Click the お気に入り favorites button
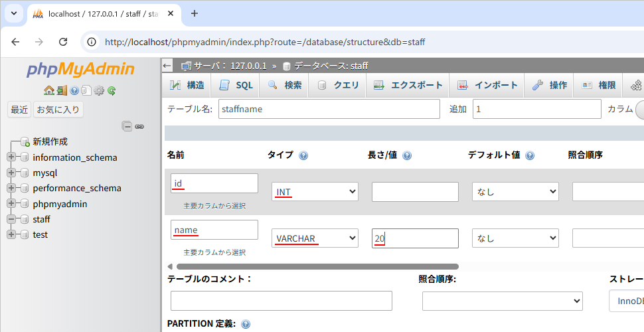Screen dimensions: 644x332 pos(58,110)
